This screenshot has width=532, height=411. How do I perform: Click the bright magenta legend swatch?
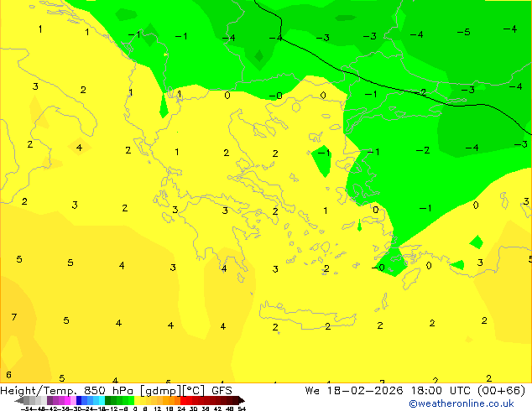tap(67, 400)
